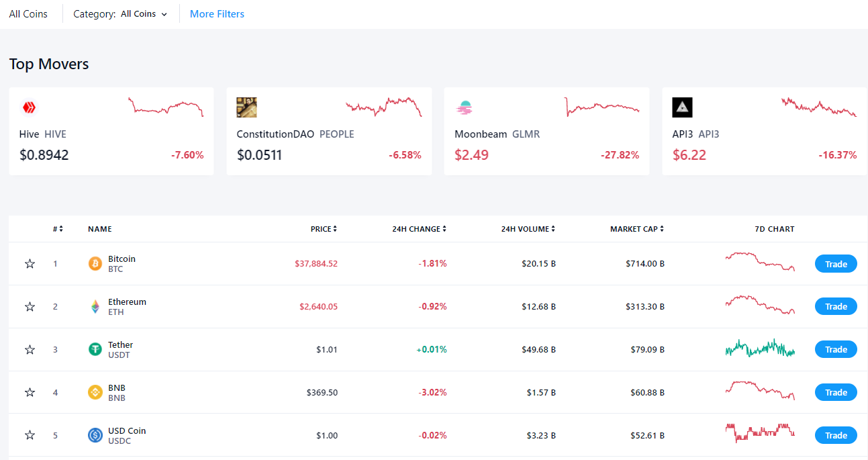Click the 7D CHART column header
This screenshot has height=460, width=868.
coord(775,229)
